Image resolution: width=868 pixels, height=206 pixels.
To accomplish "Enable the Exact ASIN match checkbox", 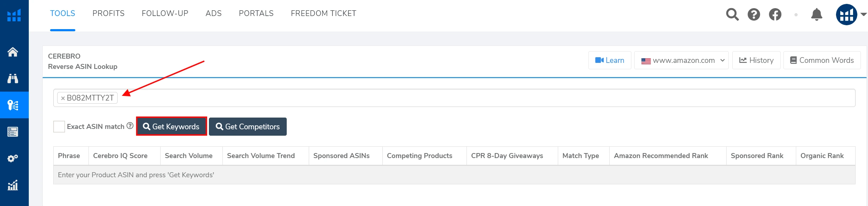I will click(59, 127).
